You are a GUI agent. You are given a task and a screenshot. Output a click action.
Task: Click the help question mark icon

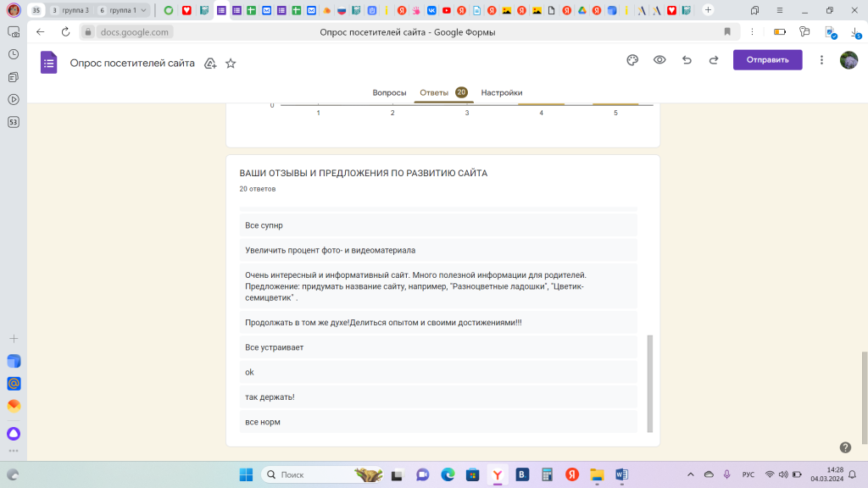[845, 447]
